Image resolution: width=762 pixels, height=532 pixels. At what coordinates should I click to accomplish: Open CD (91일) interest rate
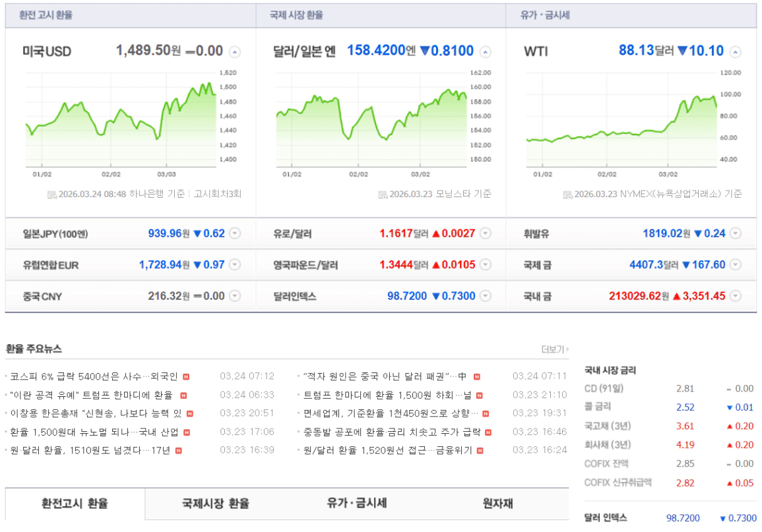pyautogui.click(x=604, y=388)
